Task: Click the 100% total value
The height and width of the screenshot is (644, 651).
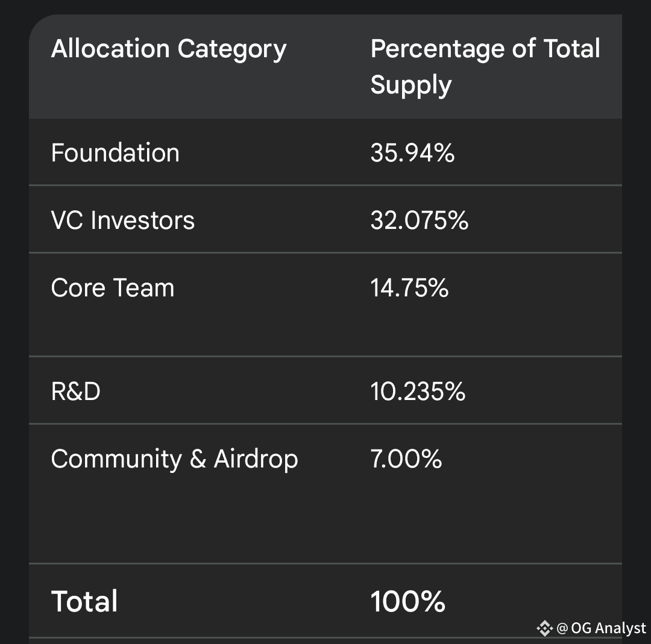Action: point(407,601)
